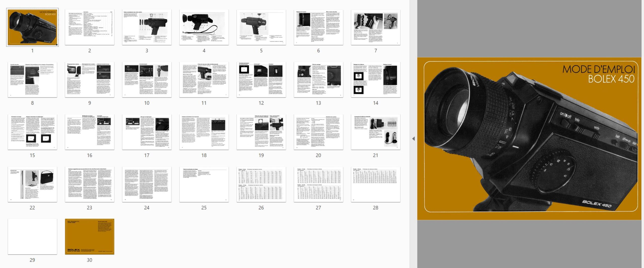This screenshot has height=268, width=644.
Task: Open the page 9 thumbnail
Action: pos(90,80)
